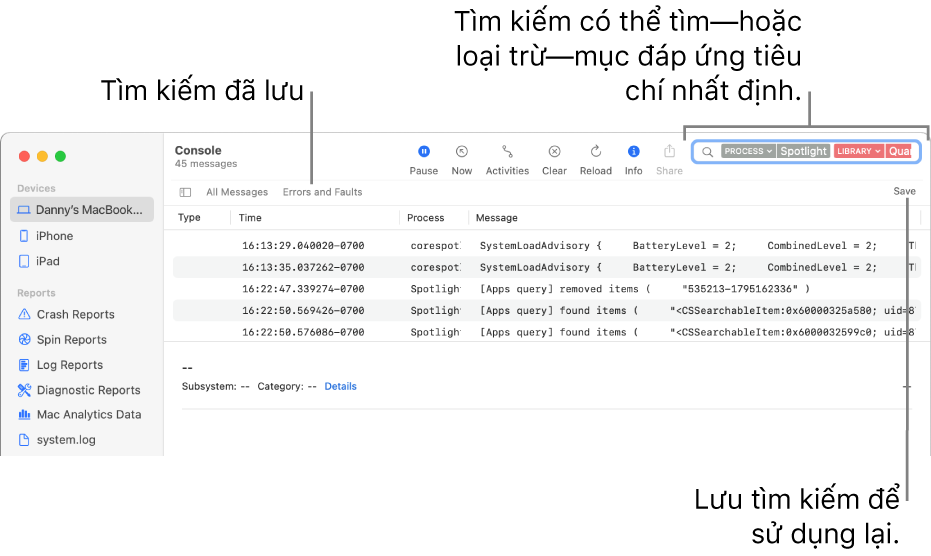Toggle the Activities view
This screenshot has height=556, width=931.
coord(507,160)
